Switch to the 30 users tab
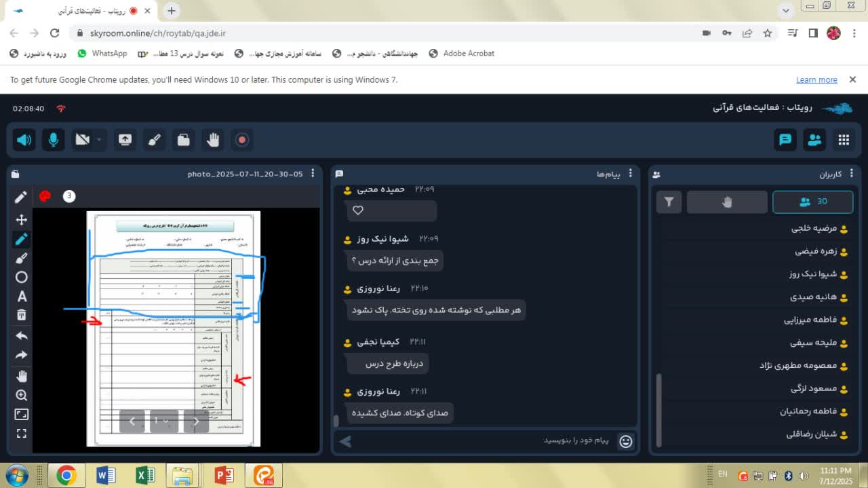The image size is (868, 488). click(812, 202)
